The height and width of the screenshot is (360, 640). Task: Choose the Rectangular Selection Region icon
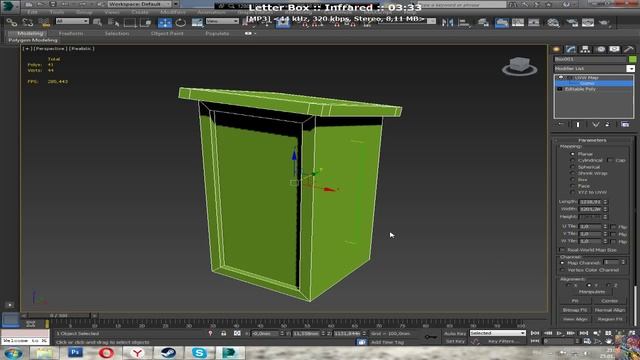coord(130,22)
